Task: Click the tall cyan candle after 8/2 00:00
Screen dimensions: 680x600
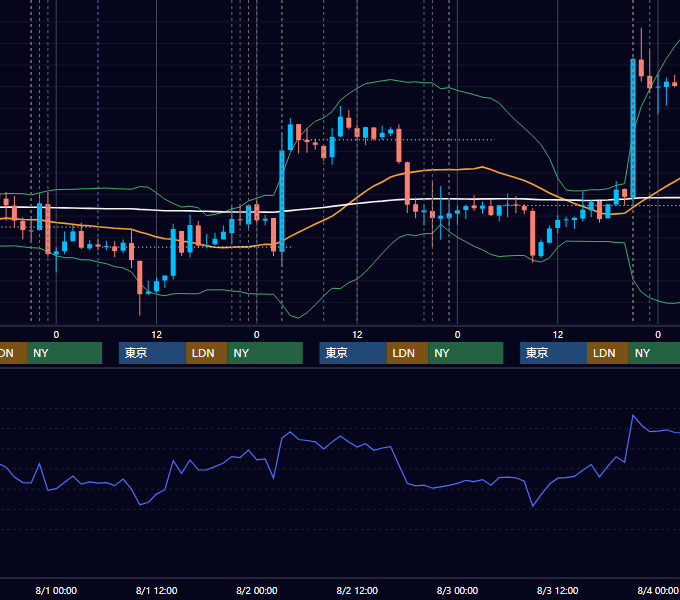Action: [x=282, y=199]
